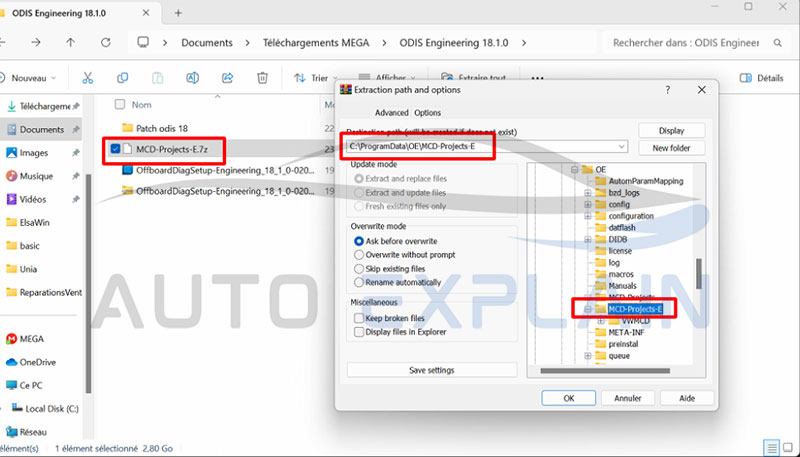Toggle the select-all checkbox beside Nom
Screen dimensions: 800x457
120,105
